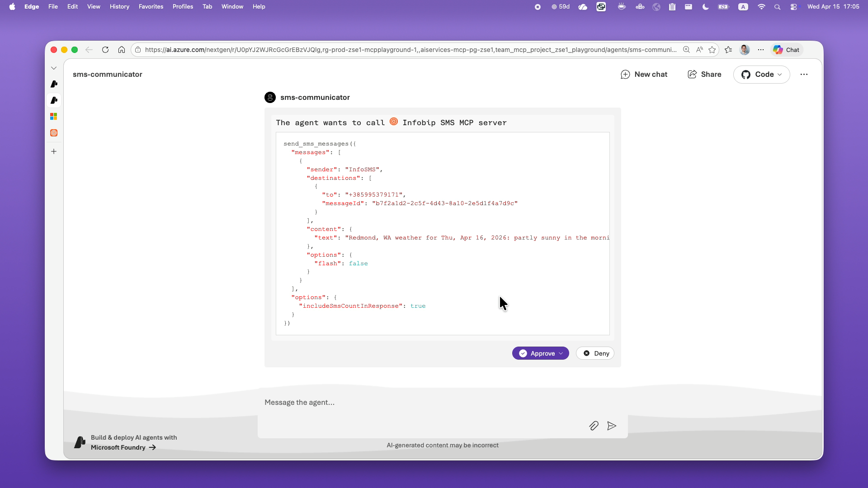Open the Microsoft logo sidebar item
868x488 pixels.
(x=54, y=117)
